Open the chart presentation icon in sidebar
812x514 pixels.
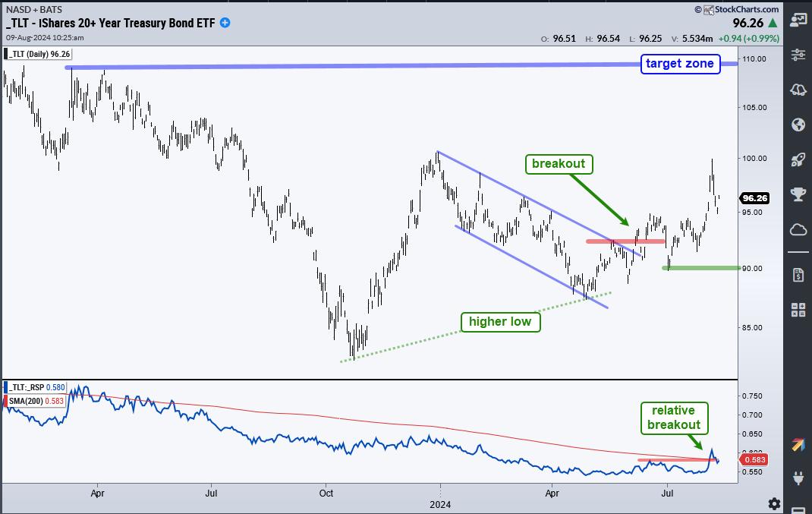[x=798, y=20]
